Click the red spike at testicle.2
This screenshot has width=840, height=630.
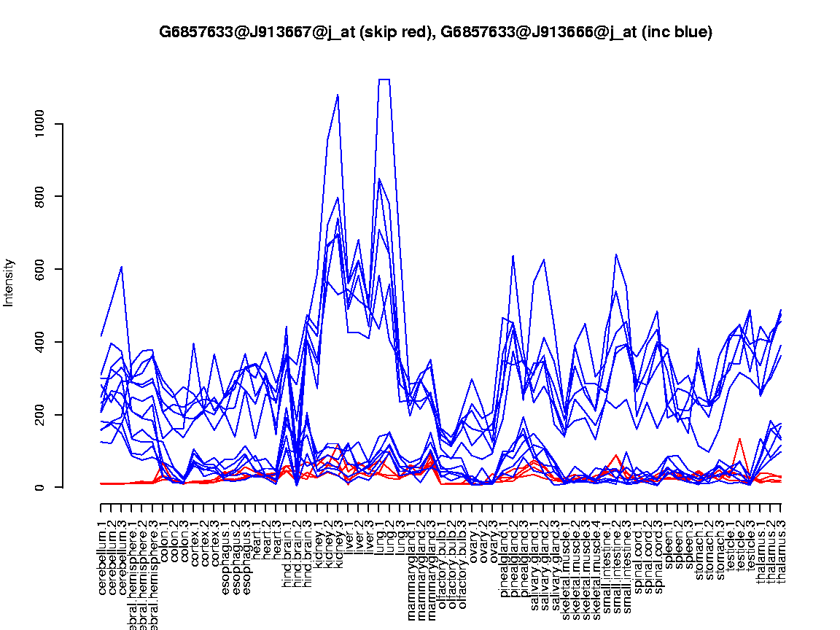point(740,440)
